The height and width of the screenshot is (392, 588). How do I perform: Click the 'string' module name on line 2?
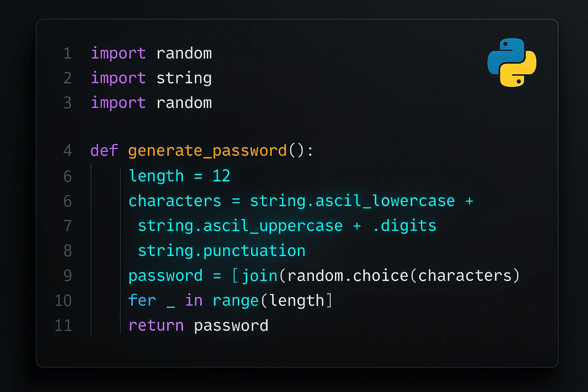pyautogui.click(x=184, y=78)
